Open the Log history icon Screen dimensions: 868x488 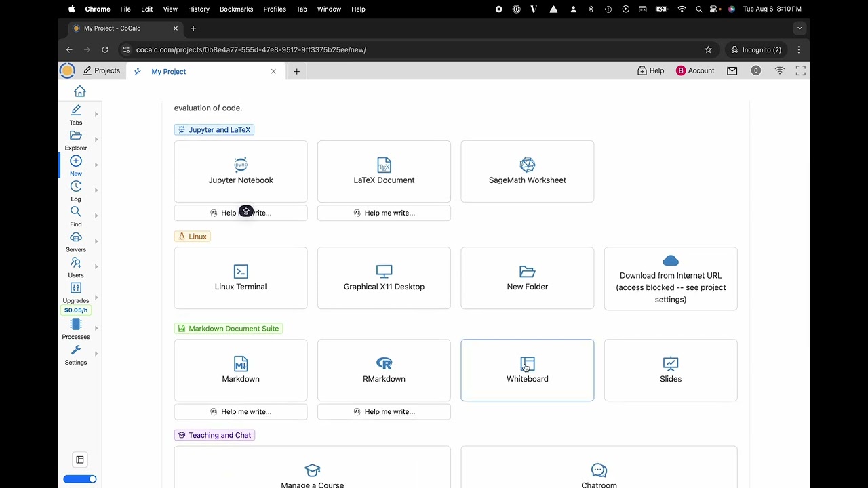76,186
